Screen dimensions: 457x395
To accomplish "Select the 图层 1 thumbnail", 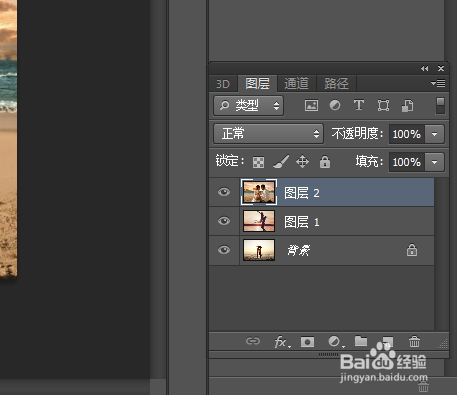I will (259, 221).
